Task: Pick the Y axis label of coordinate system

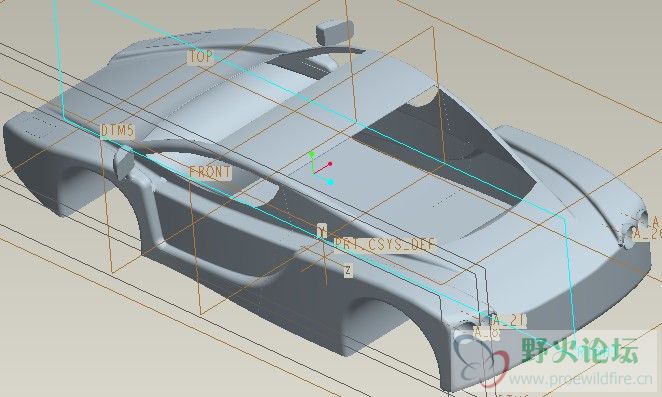Action: click(x=322, y=231)
